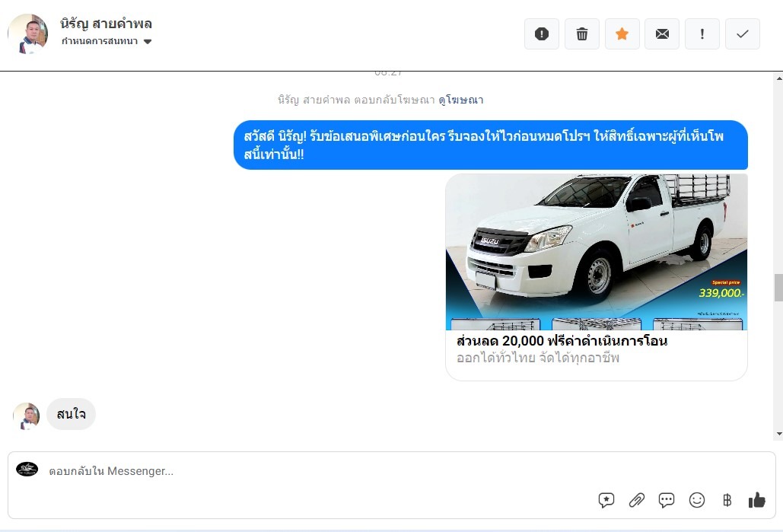Click the chat scrollbar thumb
Image resolution: width=783 pixels, height=532 pixels.
(779, 287)
